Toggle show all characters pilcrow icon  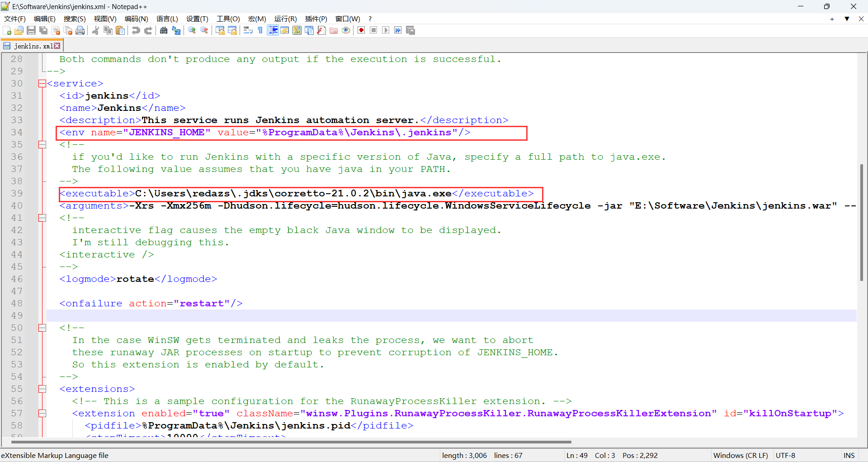[x=260, y=30]
